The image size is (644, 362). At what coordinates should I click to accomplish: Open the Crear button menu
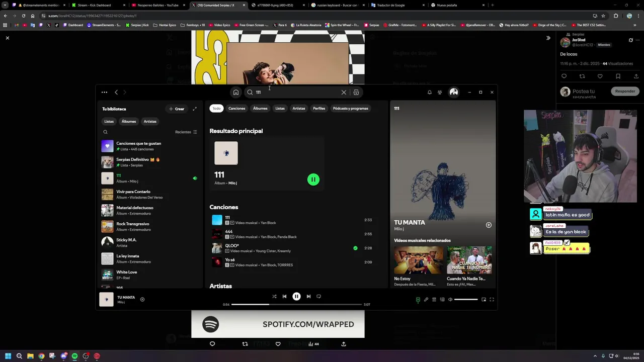coord(177,109)
